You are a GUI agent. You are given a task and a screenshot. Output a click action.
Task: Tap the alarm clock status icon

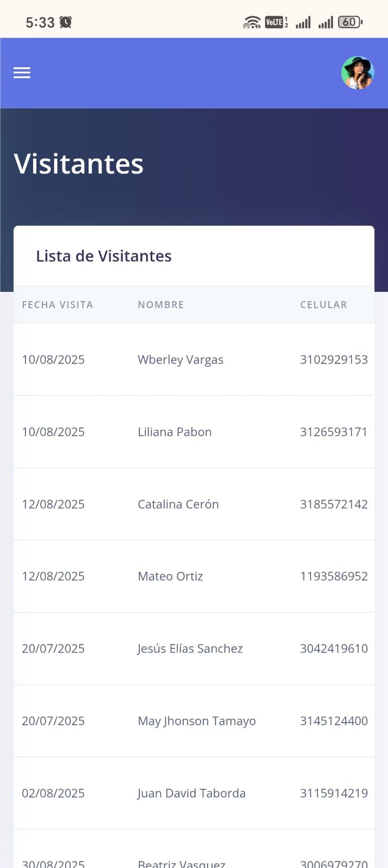pos(66,22)
